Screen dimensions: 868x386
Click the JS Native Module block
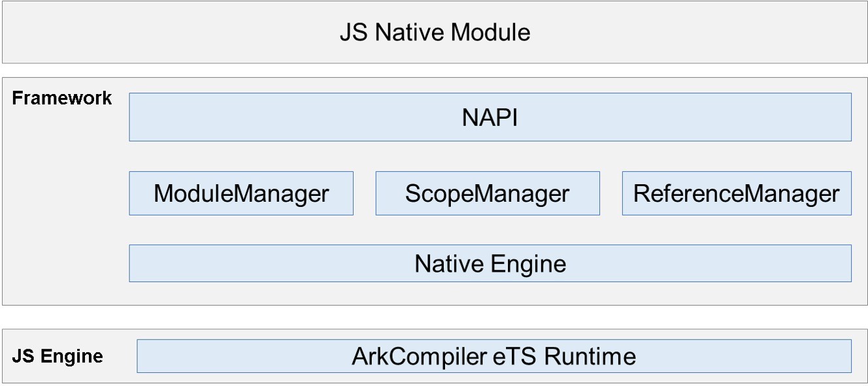point(434,32)
